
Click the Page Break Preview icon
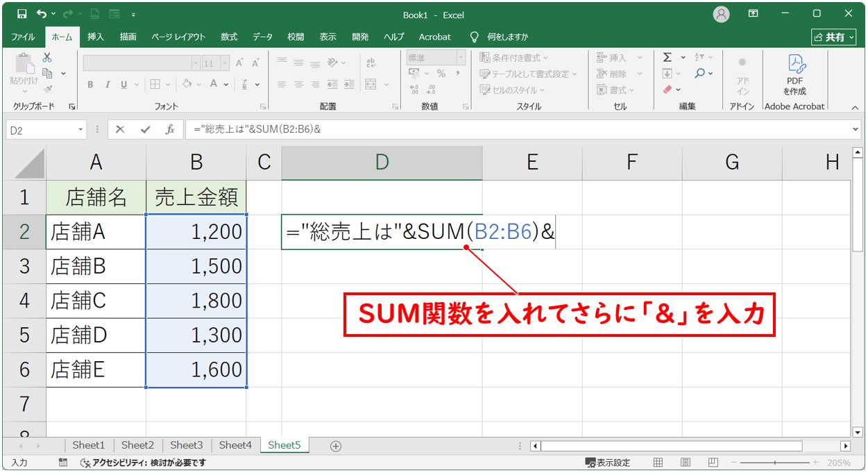pyautogui.click(x=713, y=462)
